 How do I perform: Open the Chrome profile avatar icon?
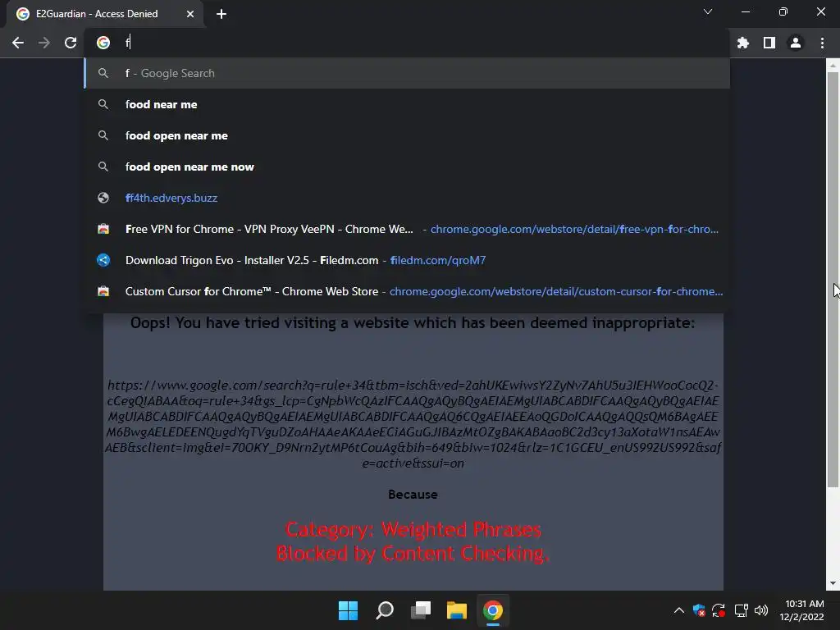click(x=796, y=43)
